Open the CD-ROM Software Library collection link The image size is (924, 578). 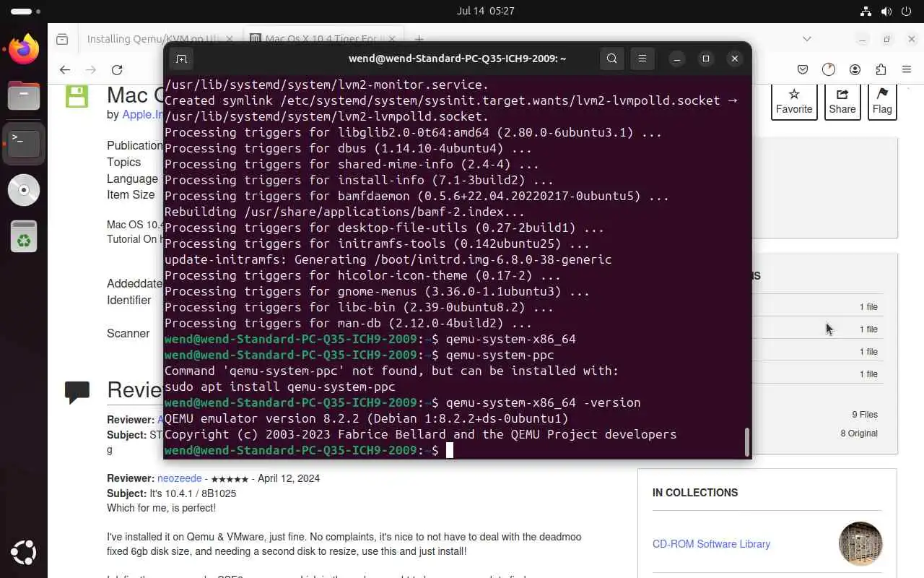pos(711,544)
